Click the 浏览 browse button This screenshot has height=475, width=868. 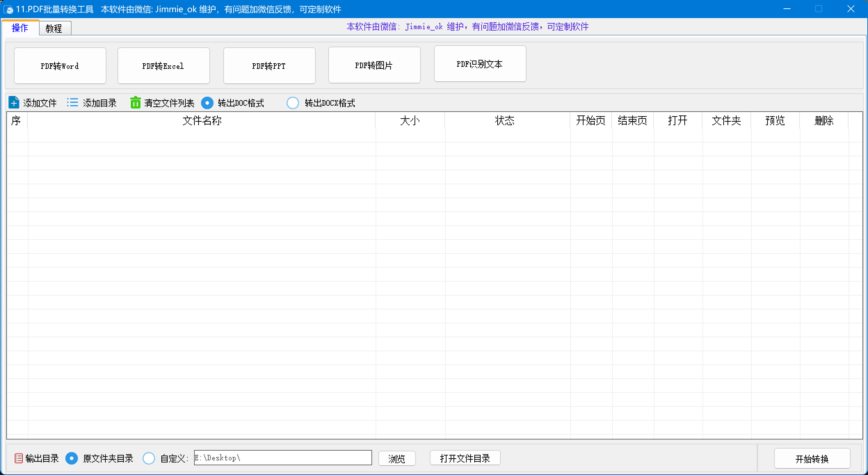pos(397,459)
